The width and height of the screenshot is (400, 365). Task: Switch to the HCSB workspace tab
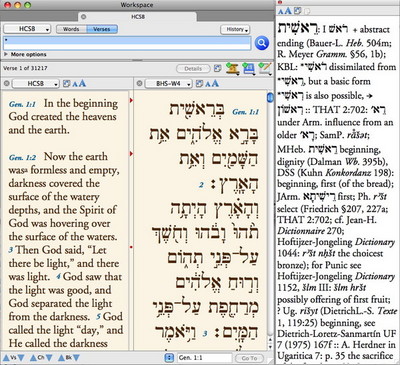137,16
